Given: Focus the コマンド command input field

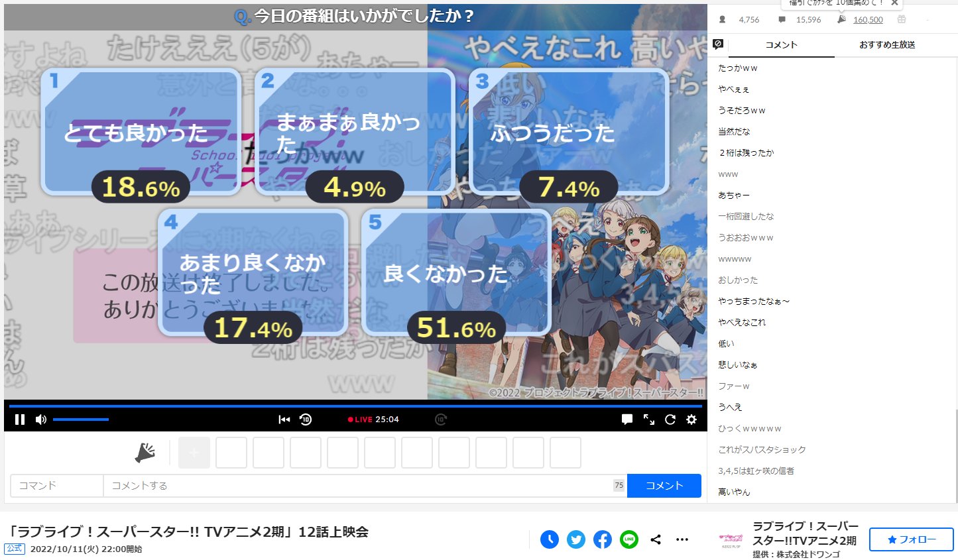Looking at the screenshot, I should [57, 486].
